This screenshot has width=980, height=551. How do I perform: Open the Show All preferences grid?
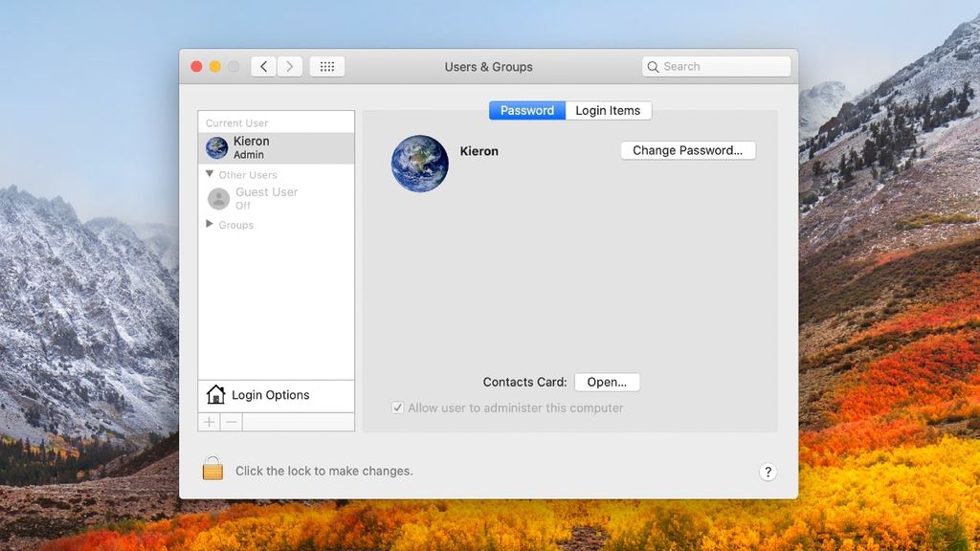coord(327,66)
